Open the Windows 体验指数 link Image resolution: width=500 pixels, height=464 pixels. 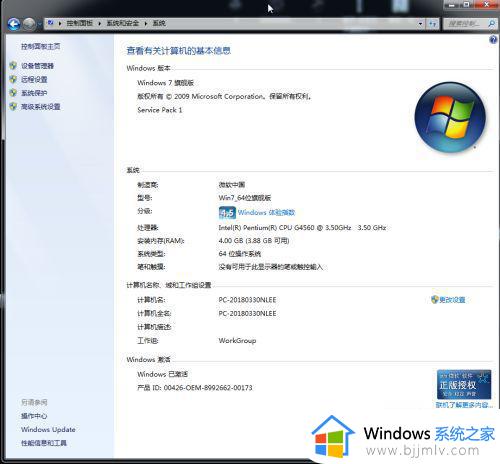pos(266,212)
